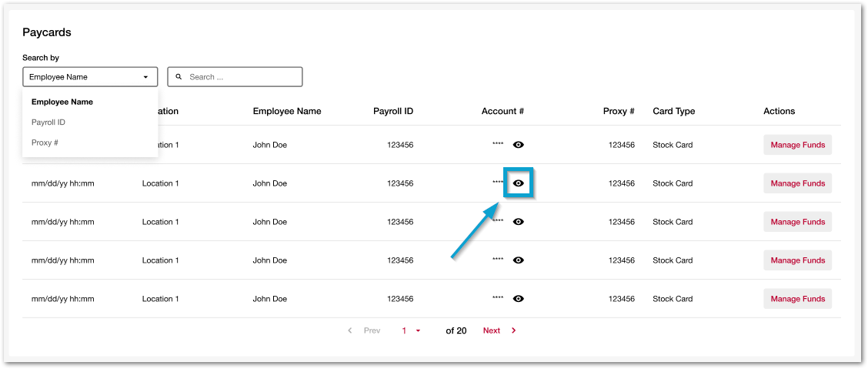Toggle account visibility in third row
This screenshot has height=369, width=868.
[x=519, y=222]
